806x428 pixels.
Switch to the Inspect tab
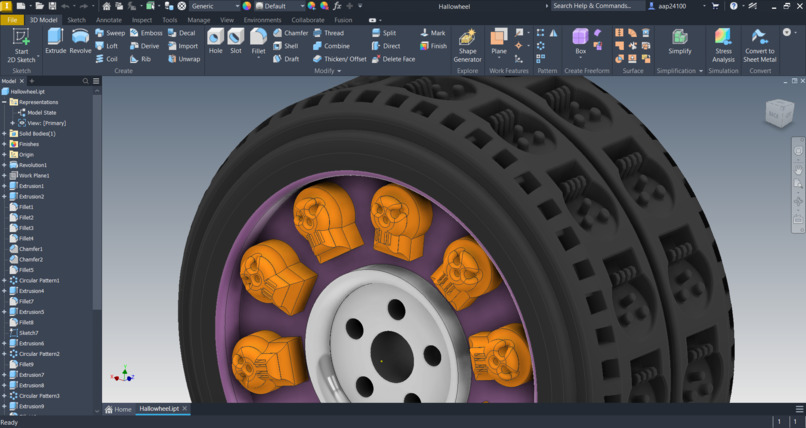point(142,20)
